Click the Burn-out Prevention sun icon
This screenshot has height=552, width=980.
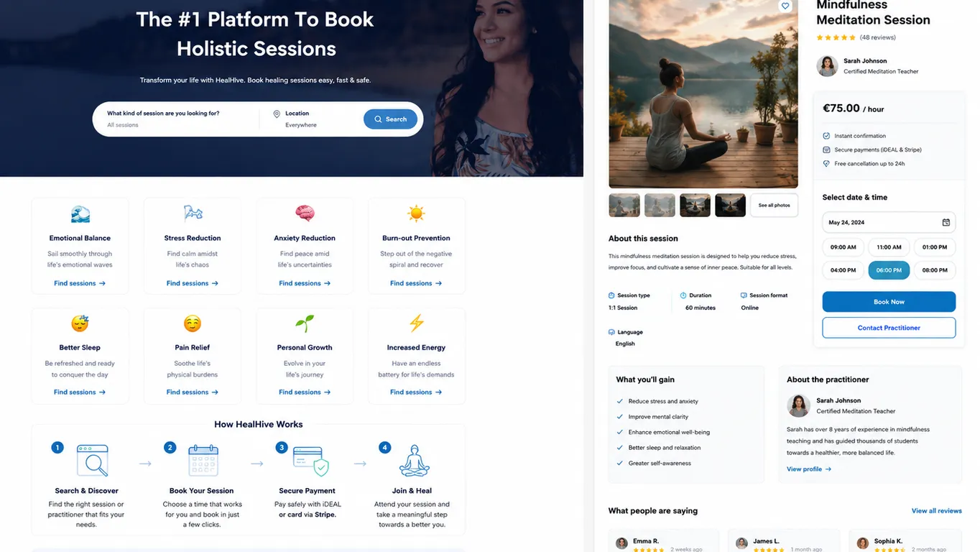tap(416, 213)
